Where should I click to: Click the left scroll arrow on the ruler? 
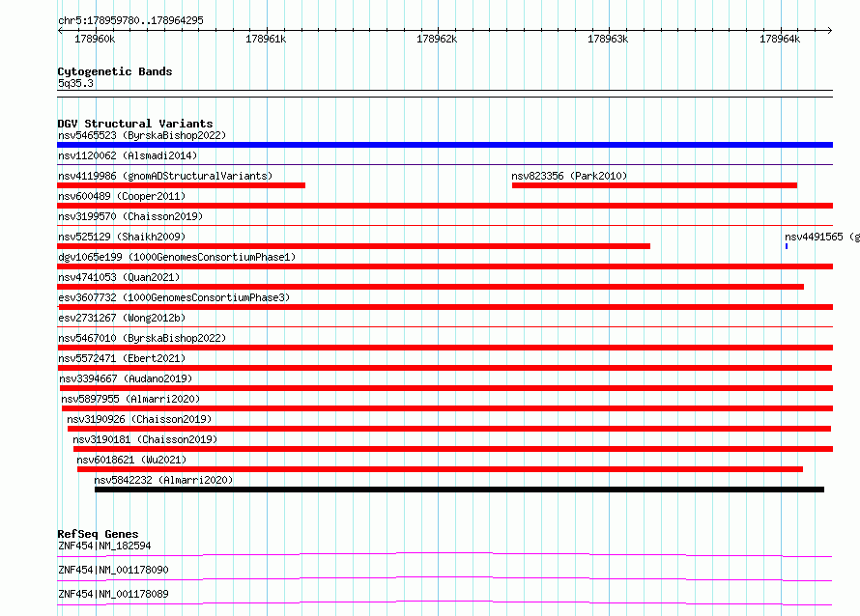coord(60,30)
